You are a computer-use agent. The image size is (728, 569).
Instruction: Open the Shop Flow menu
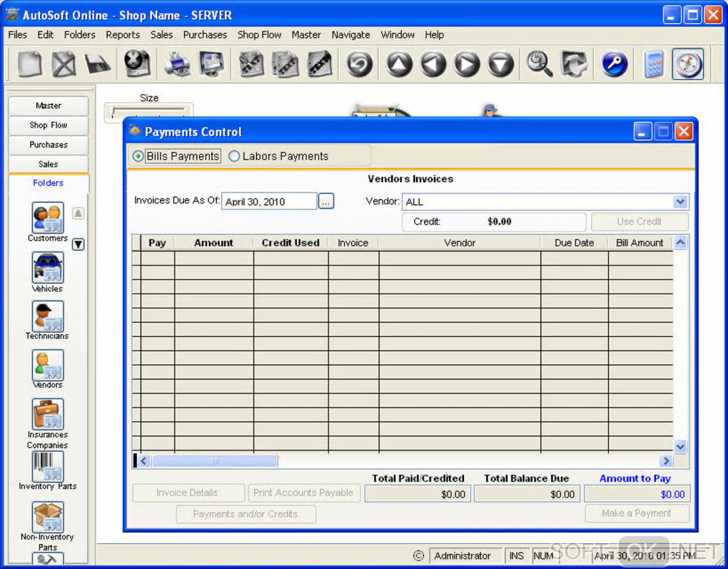pos(259,34)
